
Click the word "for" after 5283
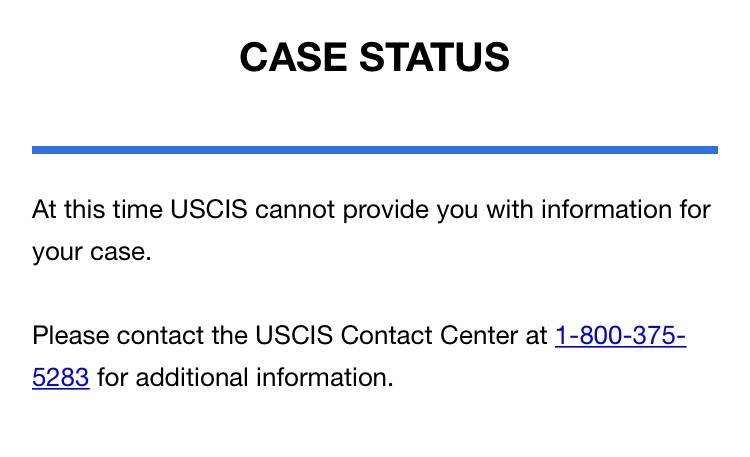click(112, 377)
